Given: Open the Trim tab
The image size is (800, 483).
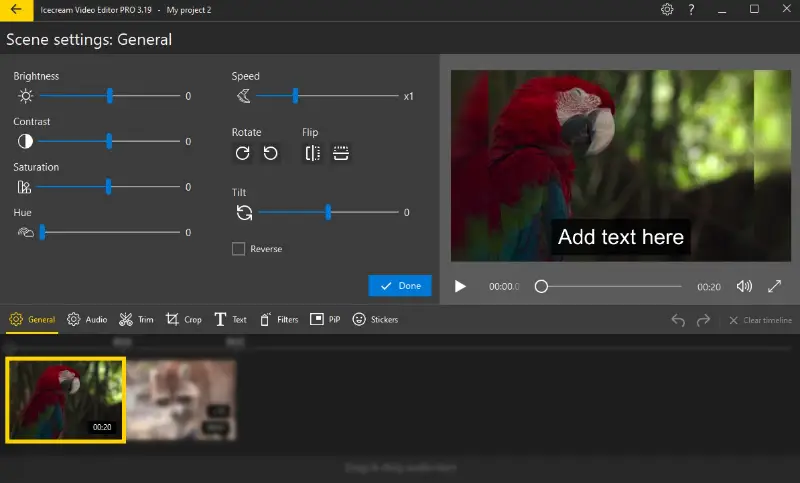Looking at the screenshot, I should click(x=136, y=320).
